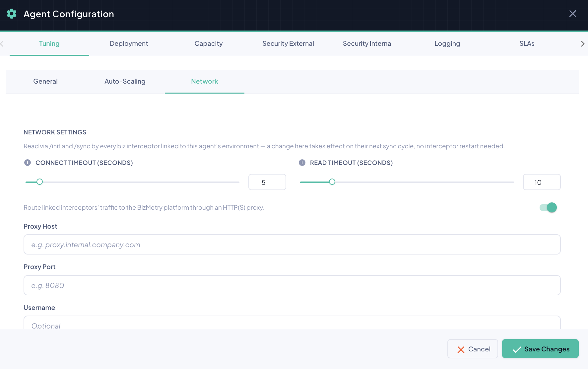Viewport: 588px width, 369px height.
Task: Click the Connect Timeout value field
Action: [x=267, y=182]
